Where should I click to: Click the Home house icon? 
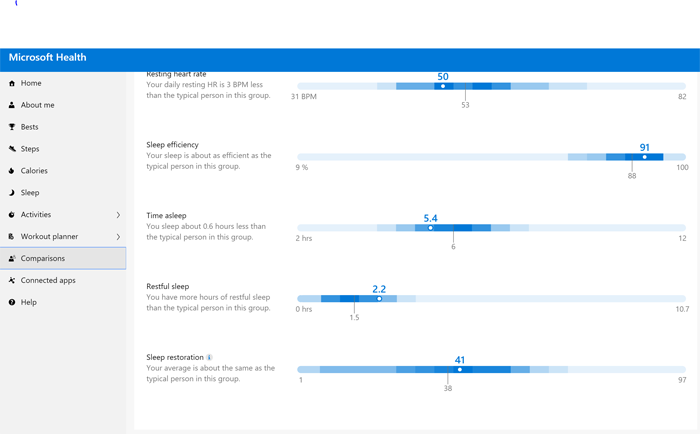[x=12, y=83]
